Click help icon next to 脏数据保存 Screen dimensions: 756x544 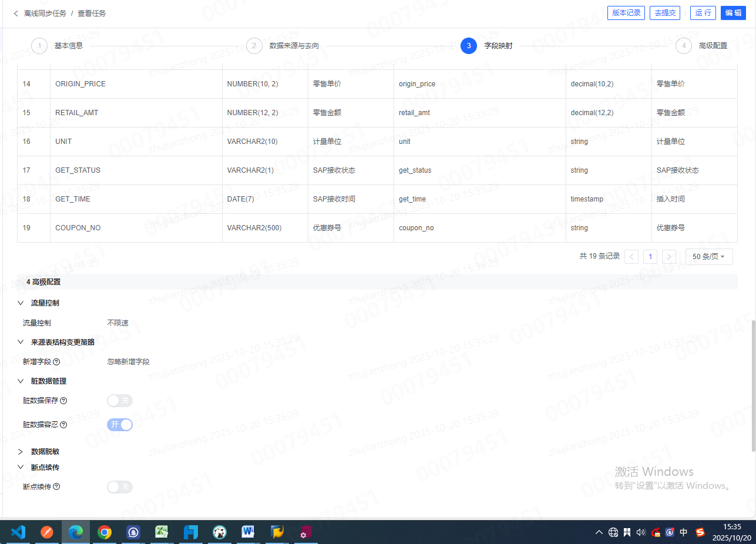point(63,401)
